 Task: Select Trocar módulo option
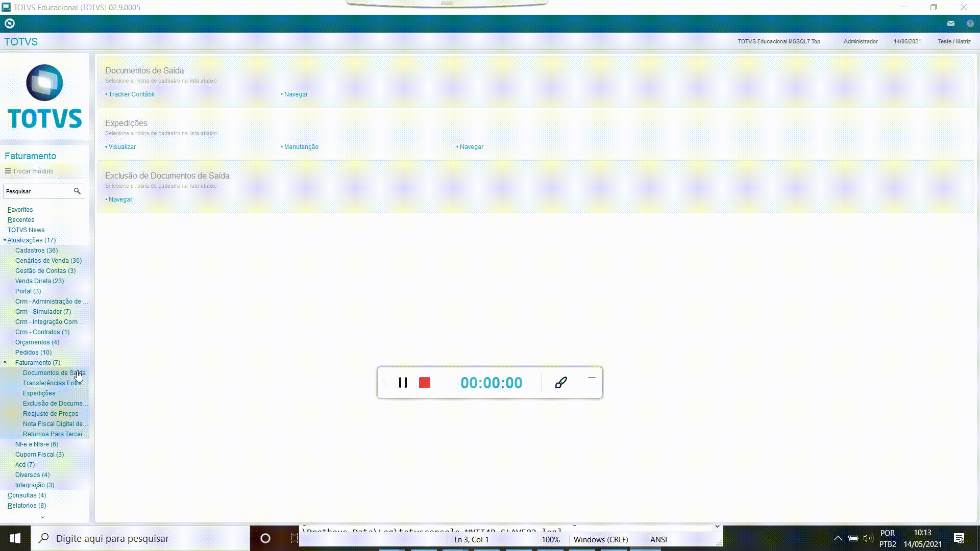[33, 171]
